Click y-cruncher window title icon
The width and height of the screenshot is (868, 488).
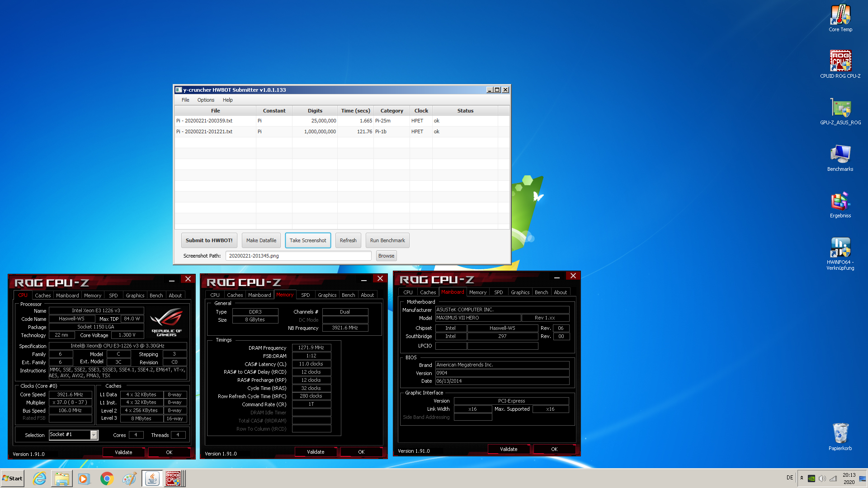(179, 90)
